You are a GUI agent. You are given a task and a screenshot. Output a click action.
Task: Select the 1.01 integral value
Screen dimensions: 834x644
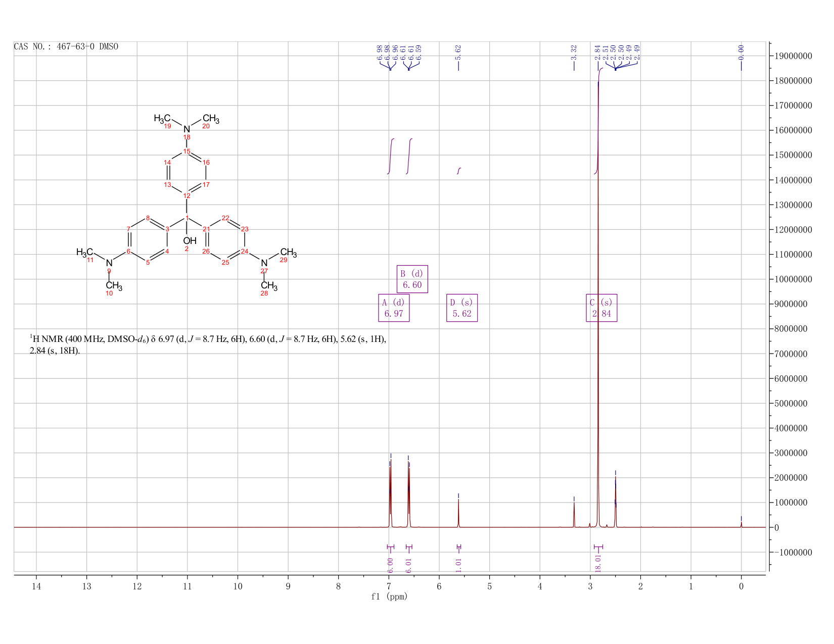pos(458,565)
